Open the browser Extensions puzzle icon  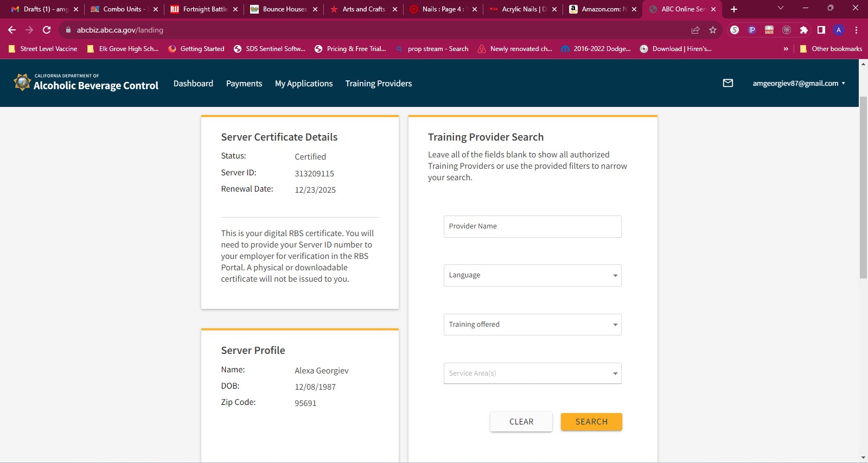(804, 30)
